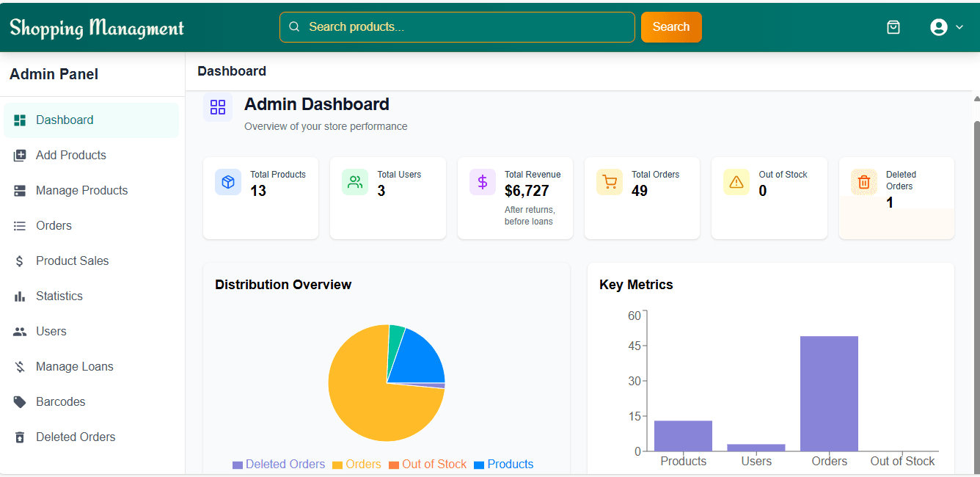Screen dimensions: 980x477
Task: Click the Total Users people icon
Action: click(x=355, y=182)
